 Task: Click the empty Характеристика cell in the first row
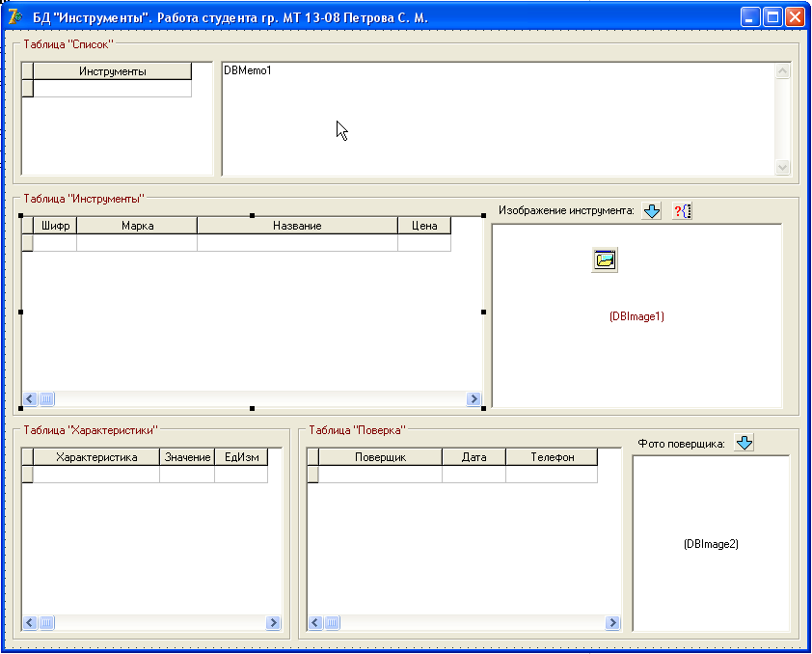point(96,475)
